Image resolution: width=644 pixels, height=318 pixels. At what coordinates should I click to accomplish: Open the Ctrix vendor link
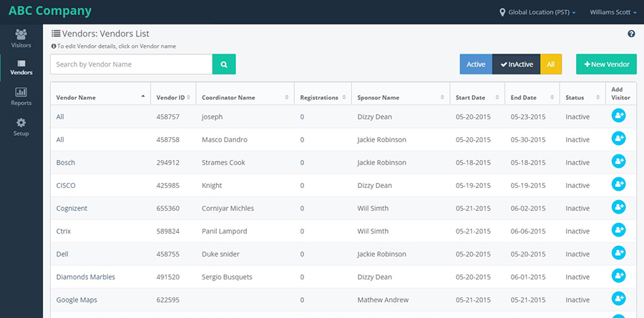(64, 232)
